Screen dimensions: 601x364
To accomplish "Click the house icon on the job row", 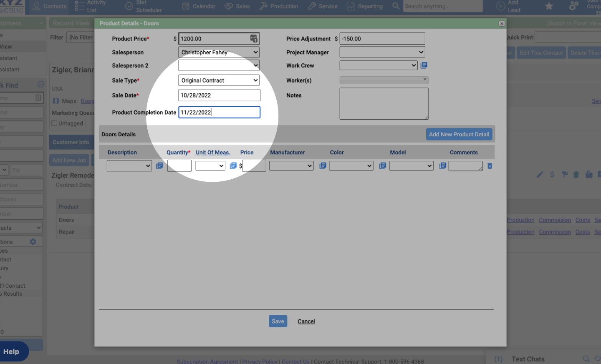I will click(x=576, y=174).
